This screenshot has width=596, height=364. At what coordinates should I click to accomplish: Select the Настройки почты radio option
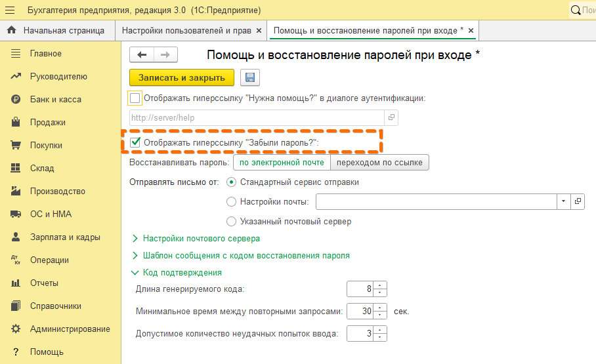[x=231, y=201]
